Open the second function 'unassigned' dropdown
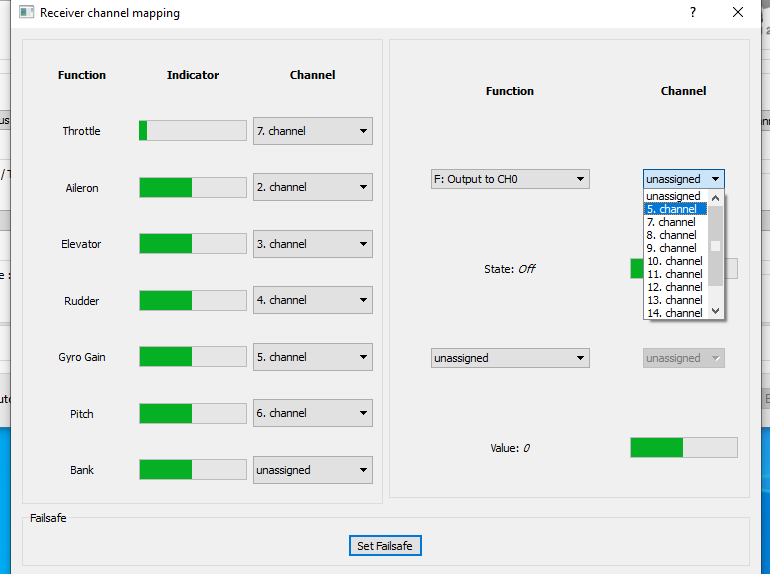Viewport: 770px width, 574px height. [x=510, y=358]
